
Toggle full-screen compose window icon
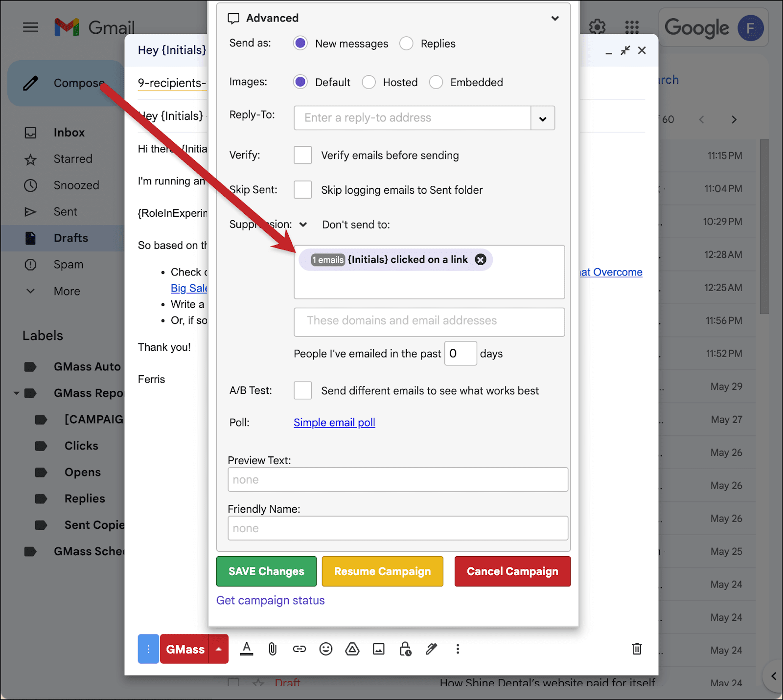pos(625,50)
